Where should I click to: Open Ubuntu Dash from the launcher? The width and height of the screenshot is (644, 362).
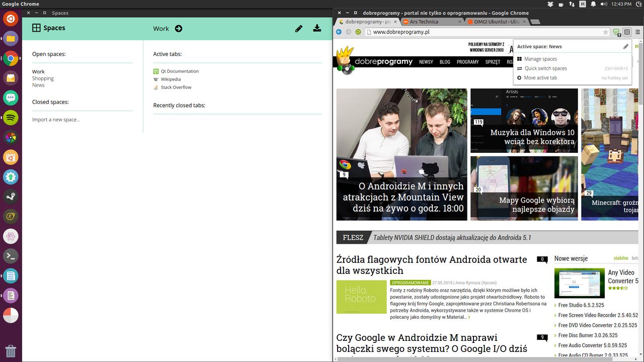(11, 19)
